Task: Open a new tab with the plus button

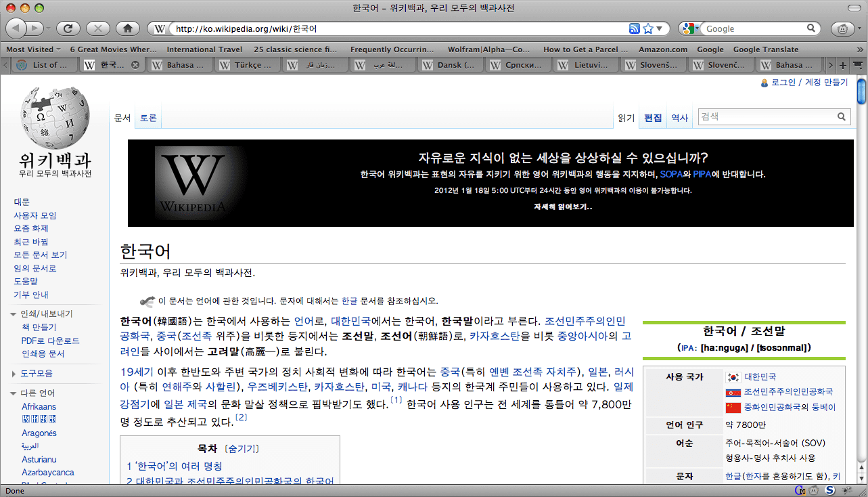Action: 842,65
